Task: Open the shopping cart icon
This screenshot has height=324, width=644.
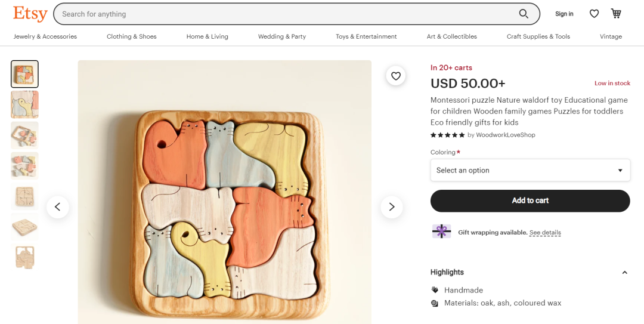Action: [x=616, y=14]
